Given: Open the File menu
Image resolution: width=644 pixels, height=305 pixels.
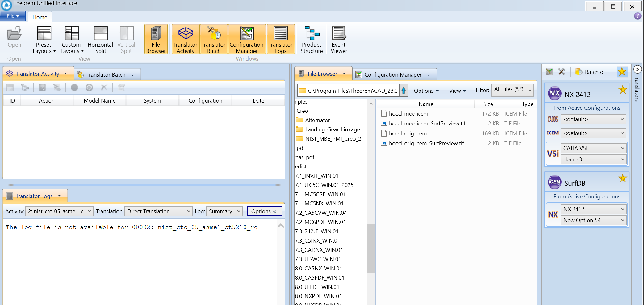Looking at the screenshot, I should [13, 16].
